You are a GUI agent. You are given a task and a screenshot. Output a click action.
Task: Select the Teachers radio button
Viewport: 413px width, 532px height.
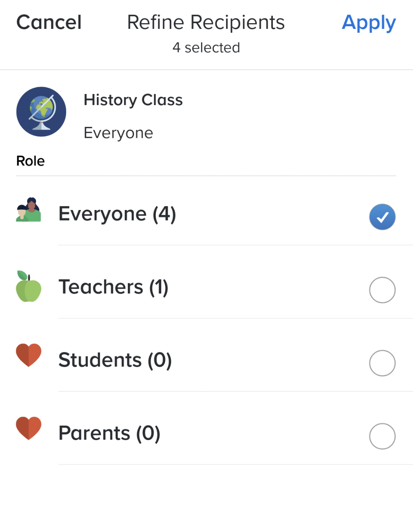tap(382, 290)
